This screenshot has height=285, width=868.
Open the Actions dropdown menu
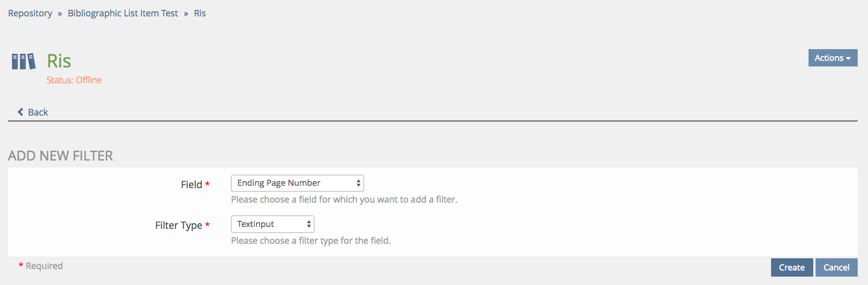832,58
